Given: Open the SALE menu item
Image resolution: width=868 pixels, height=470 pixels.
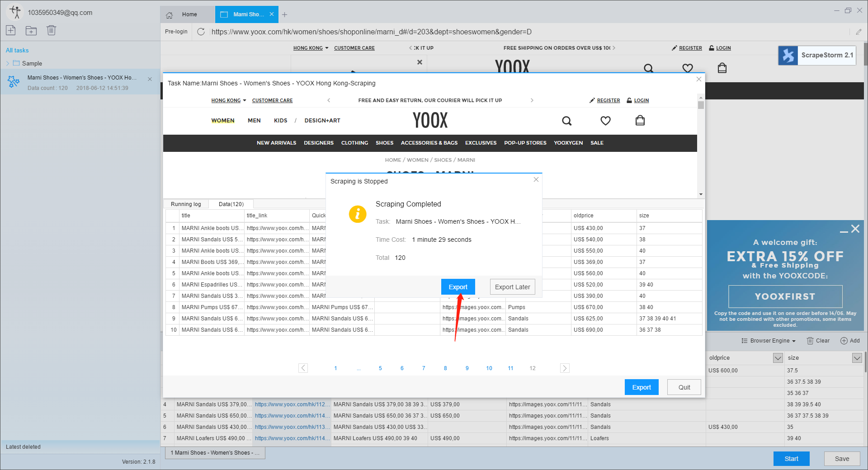Looking at the screenshot, I should tap(597, 143).
